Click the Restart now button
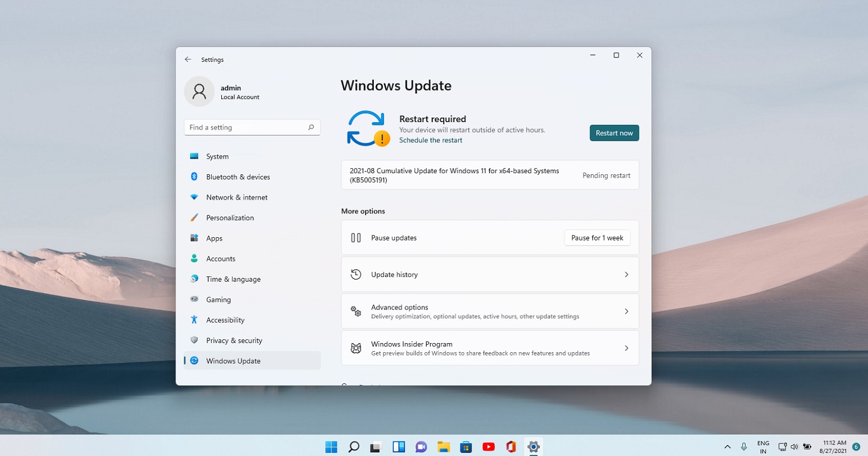The width and height of the screenshot is (868, 456). tap(614, 133)
